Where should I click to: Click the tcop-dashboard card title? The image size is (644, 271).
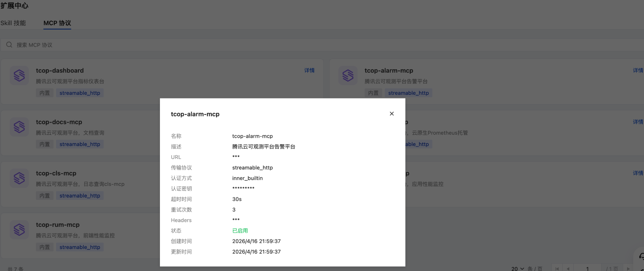(x=60, y=70)
